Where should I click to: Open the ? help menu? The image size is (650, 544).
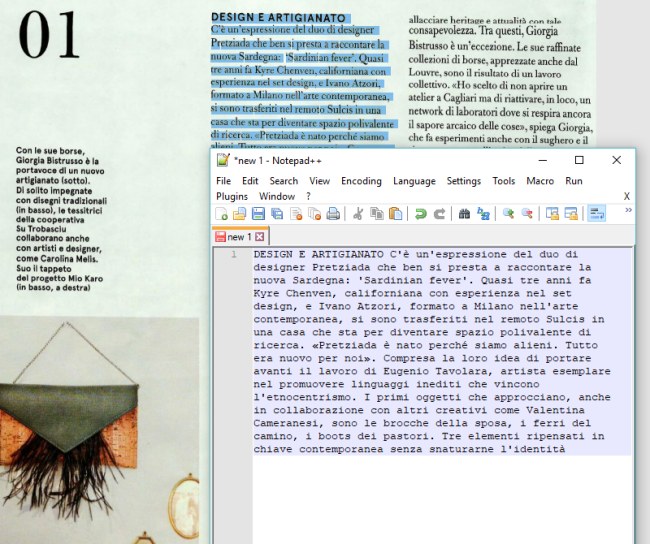[308, 197]
